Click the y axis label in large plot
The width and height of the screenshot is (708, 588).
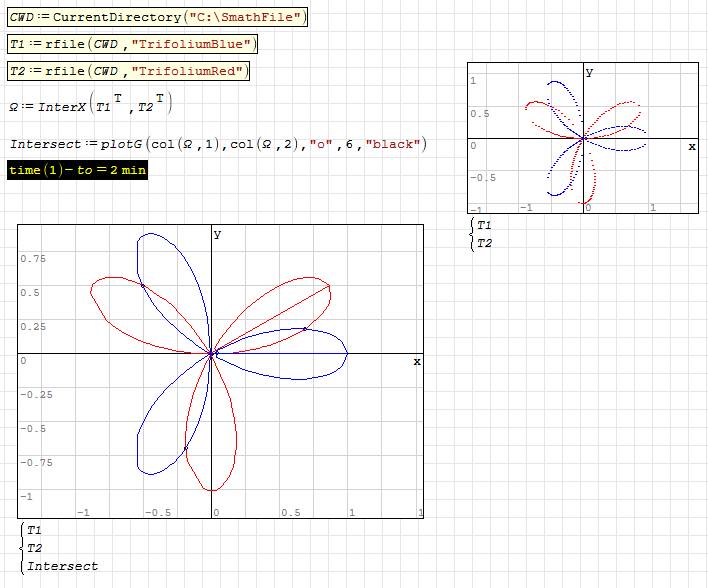coord(217,234)
